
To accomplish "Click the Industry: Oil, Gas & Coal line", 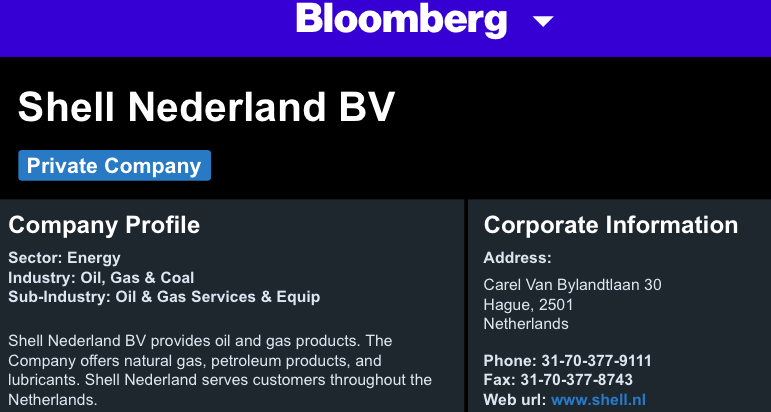I will coord(101,277).
